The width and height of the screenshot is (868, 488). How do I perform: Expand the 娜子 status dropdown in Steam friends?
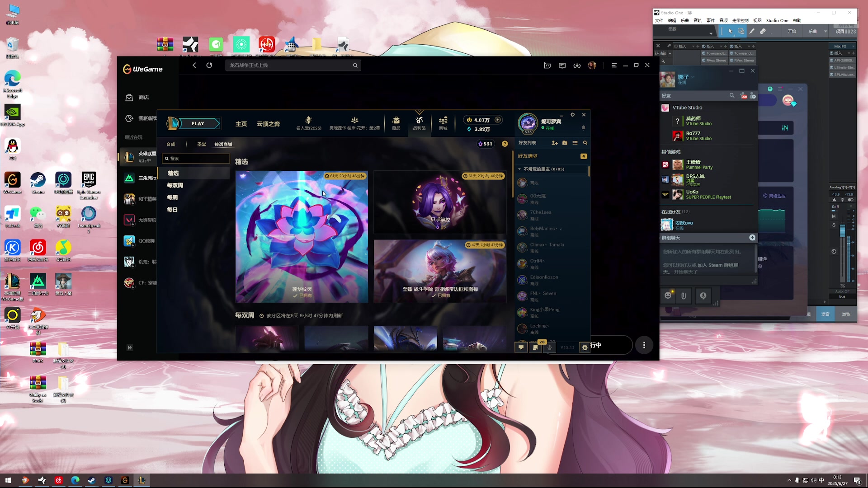pyautogui.click(x=693, y=77)
